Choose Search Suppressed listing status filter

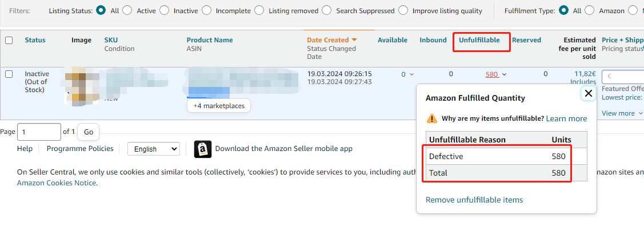[x=326, y=11]
